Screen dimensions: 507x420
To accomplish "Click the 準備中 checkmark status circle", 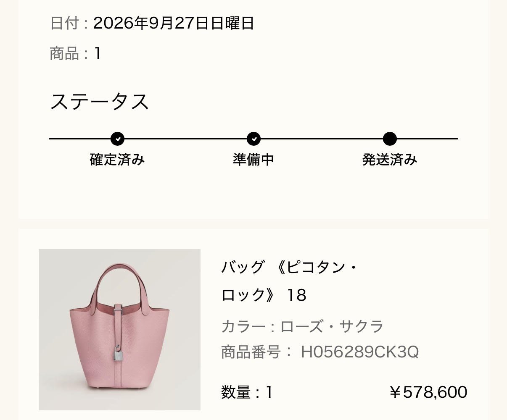I will click(253, 139).
